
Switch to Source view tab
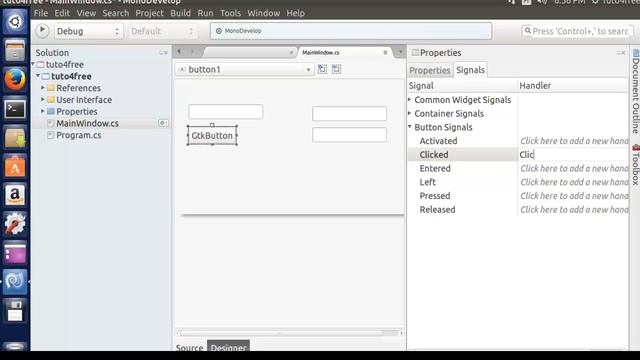(189, 347)
